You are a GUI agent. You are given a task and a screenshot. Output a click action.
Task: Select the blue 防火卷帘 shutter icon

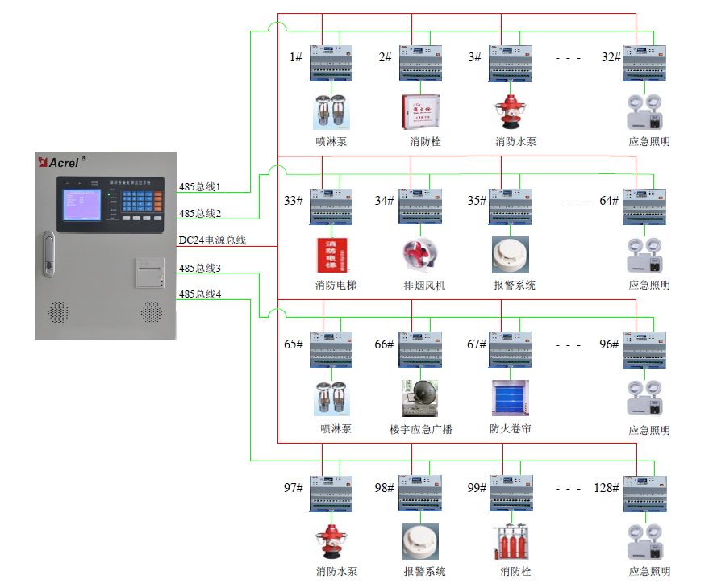510,398
